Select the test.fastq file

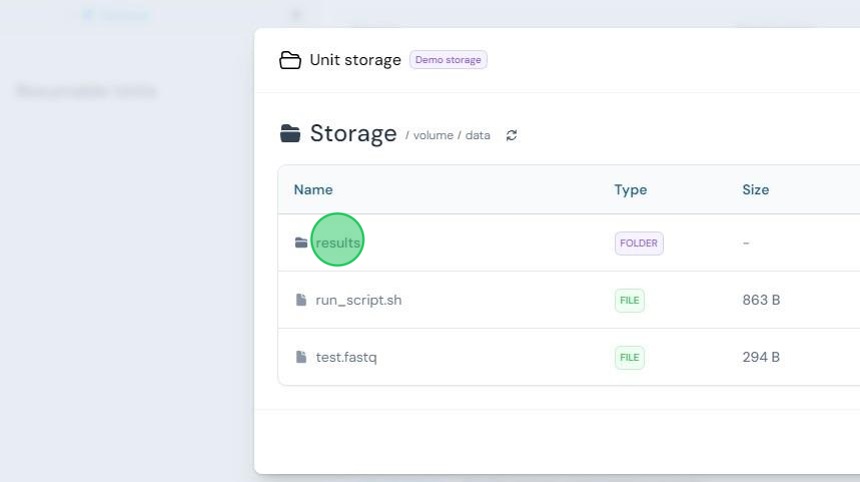point(346,357)
